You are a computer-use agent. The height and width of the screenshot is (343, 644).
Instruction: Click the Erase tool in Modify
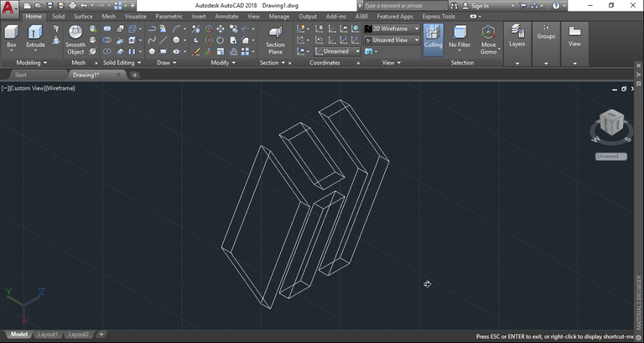196,51
